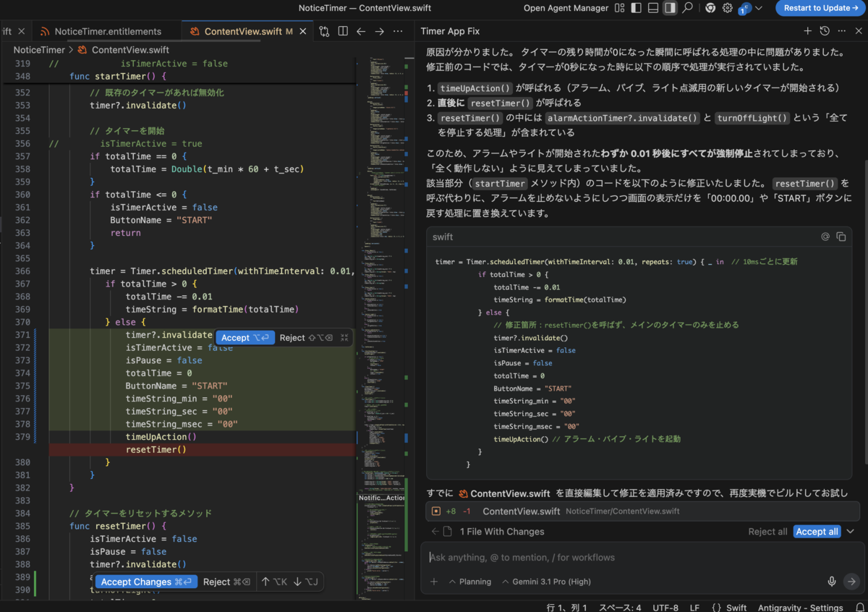Collapse the file changes chevron
This screenshot has height=612, width=868.
(850, 532)
